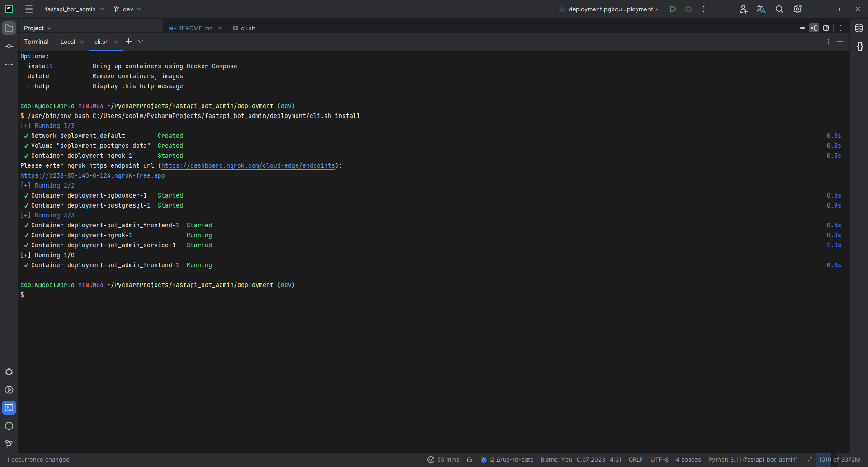
Task: Select the Local terminal tab
Action: (x=68, y=42)
